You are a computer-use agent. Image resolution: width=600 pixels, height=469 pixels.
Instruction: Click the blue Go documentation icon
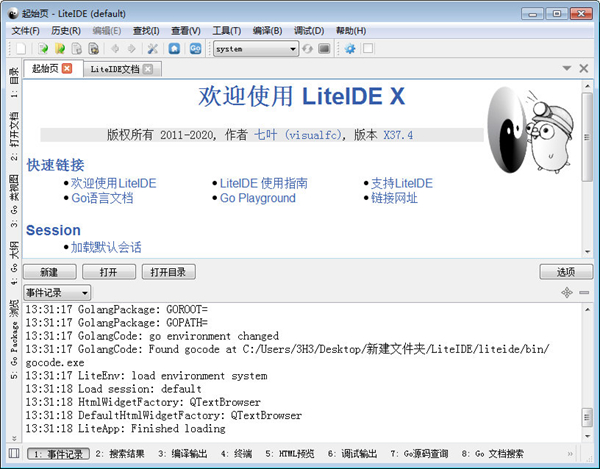(195, 49)
